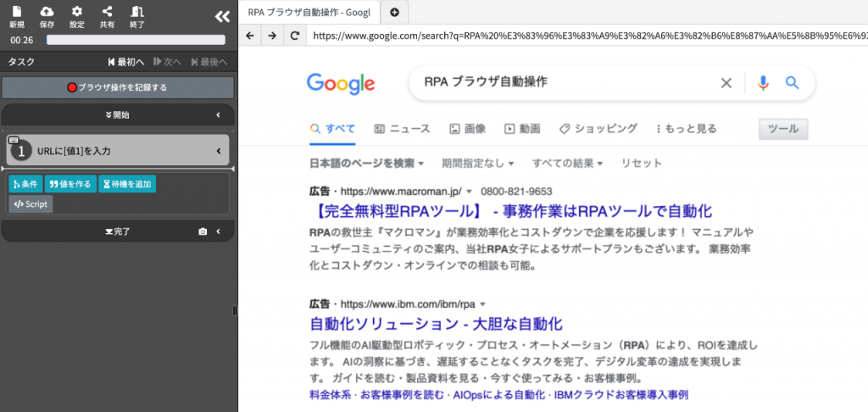Go to next step with 次へ

point(167,62)
